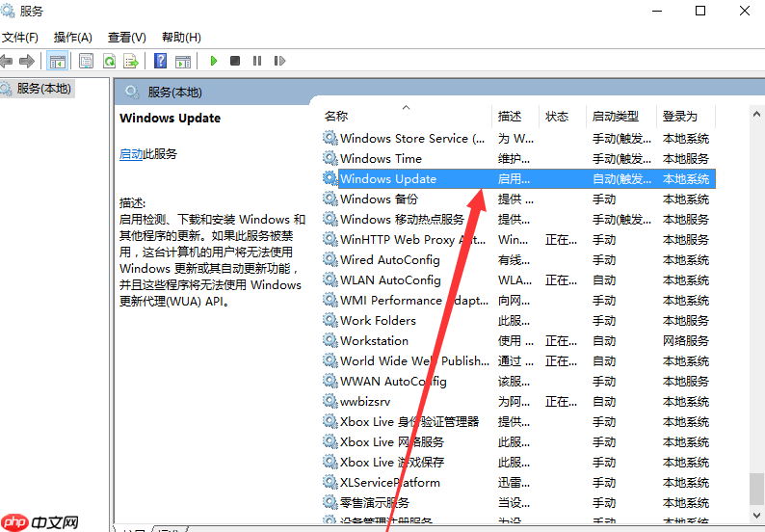Select the WinHTTP Web Proxy service

(x=518, y=240)
